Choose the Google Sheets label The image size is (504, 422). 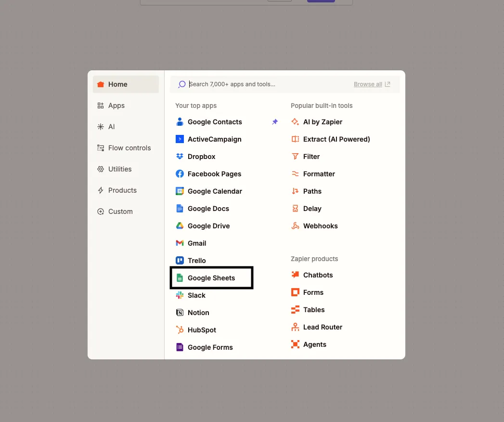click(x=211, y=278)
